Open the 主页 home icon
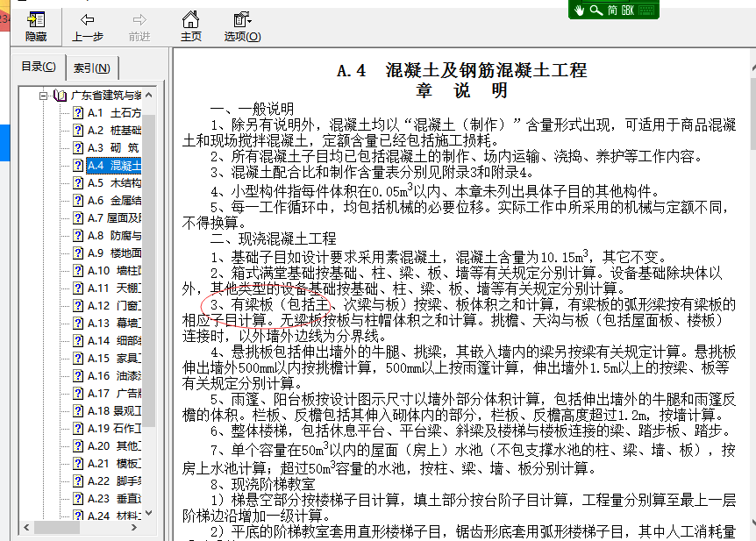Screen dimensions: 756x541 pos(190,20)
